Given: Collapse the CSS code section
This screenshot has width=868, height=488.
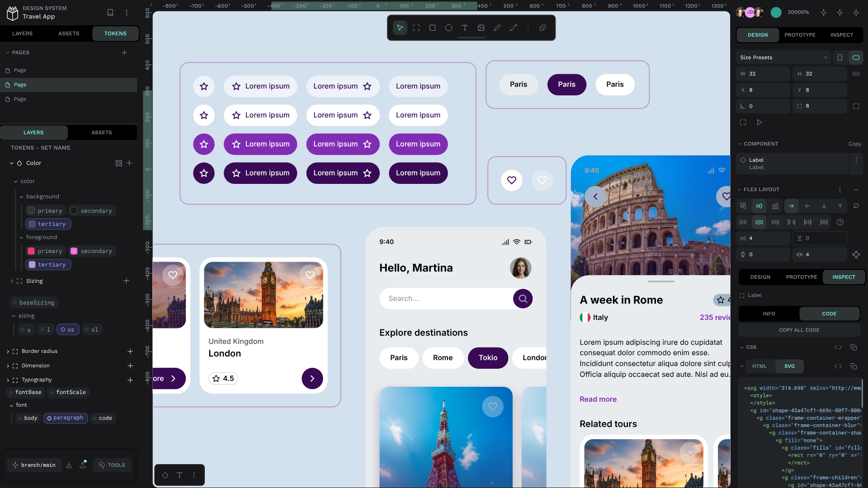Looking at the screenshot, I should [742, 347].
